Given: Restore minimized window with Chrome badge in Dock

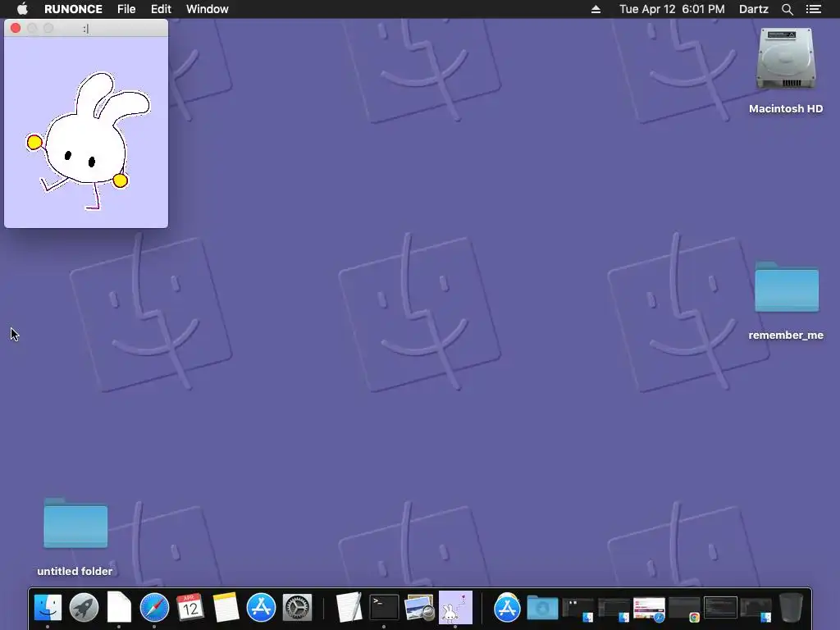Looking at the screenshot, I should tap(685, 609).
